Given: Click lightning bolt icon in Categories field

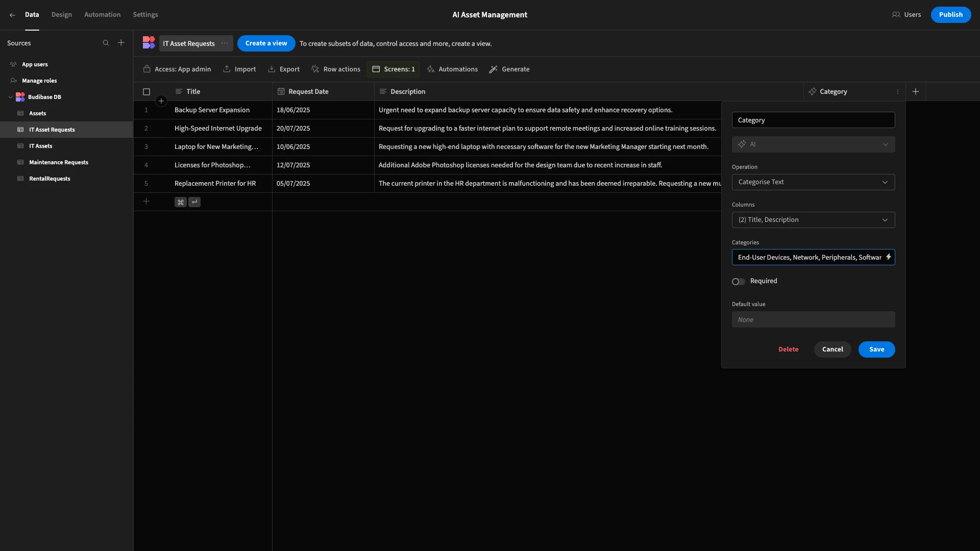Looking at the screenshot, I should (888, 257).
